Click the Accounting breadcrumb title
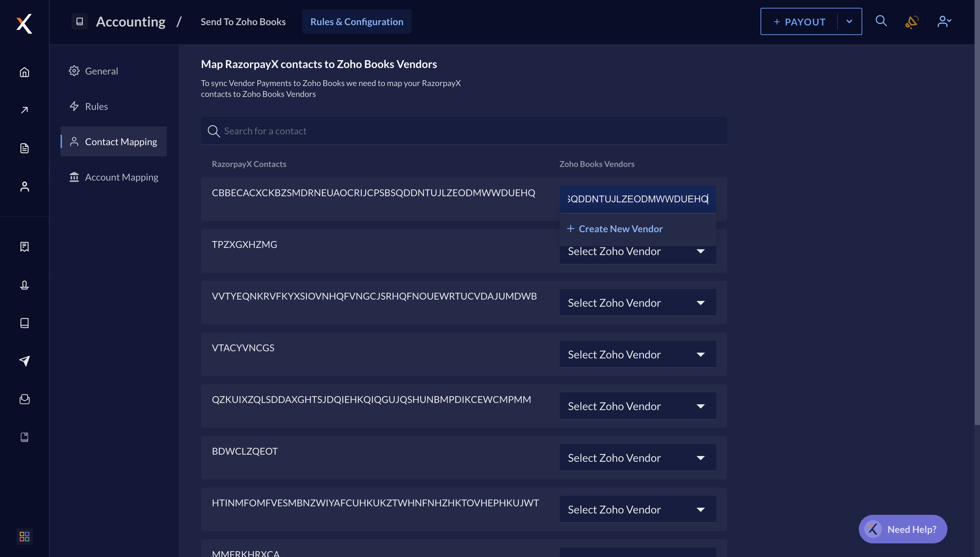The width and height of the screenshot is (980, 557). pos(131,21)
